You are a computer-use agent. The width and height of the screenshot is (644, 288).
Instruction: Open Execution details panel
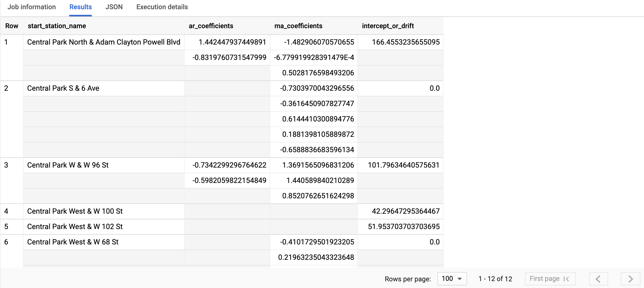(x=162, y=7)
